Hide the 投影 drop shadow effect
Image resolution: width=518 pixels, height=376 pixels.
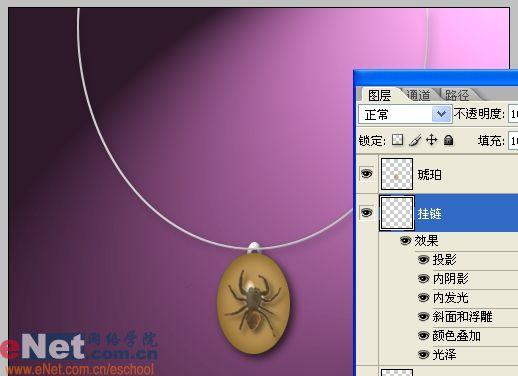[x=423, y=259]
